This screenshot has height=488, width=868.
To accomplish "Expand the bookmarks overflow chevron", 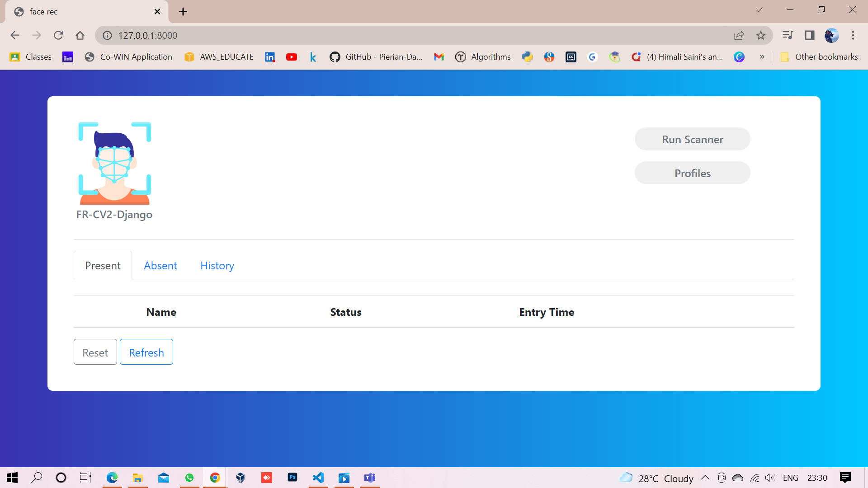I will click(x=763, y=57).
